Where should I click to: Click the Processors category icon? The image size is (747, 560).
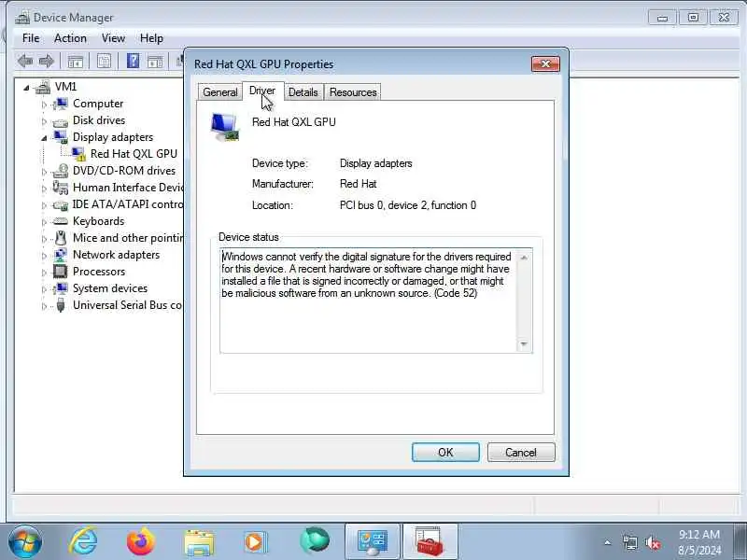point(61,272)
